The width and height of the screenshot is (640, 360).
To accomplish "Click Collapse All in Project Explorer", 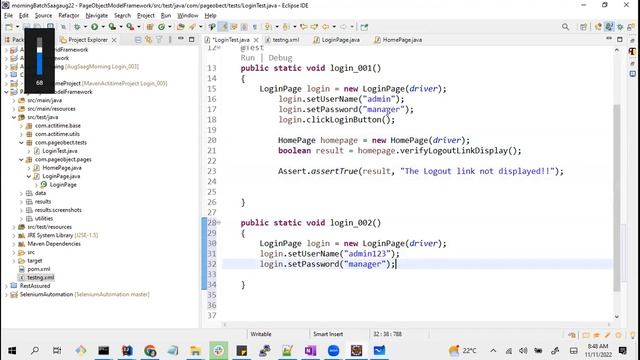I will pyautogui.click(x=138, y=40).
